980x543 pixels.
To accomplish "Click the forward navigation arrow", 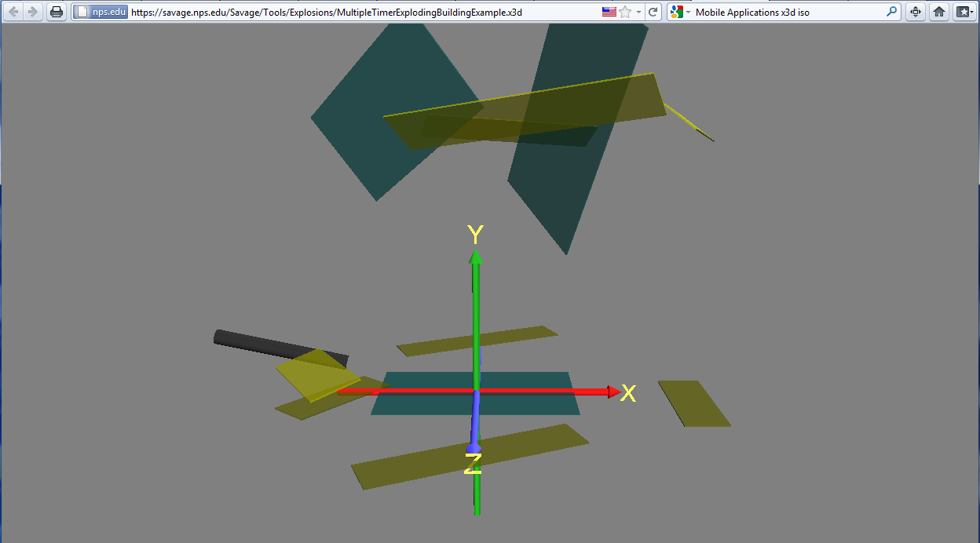I will (x=33, y=12).
